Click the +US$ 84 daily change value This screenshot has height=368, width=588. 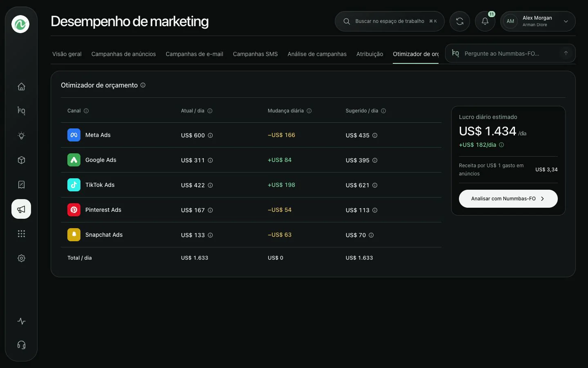(x=280, y=160)
